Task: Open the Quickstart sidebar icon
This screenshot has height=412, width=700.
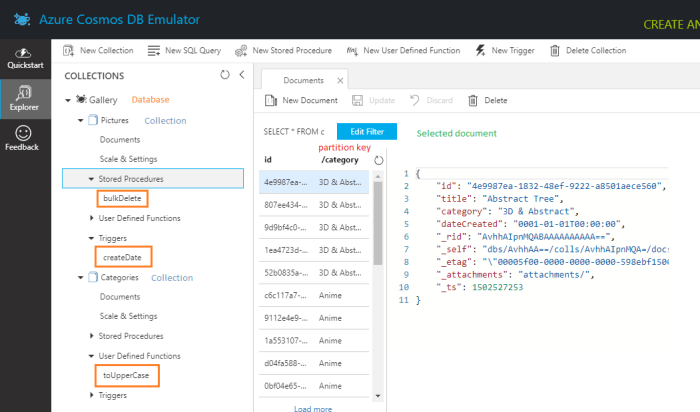Action: [24, 58]
